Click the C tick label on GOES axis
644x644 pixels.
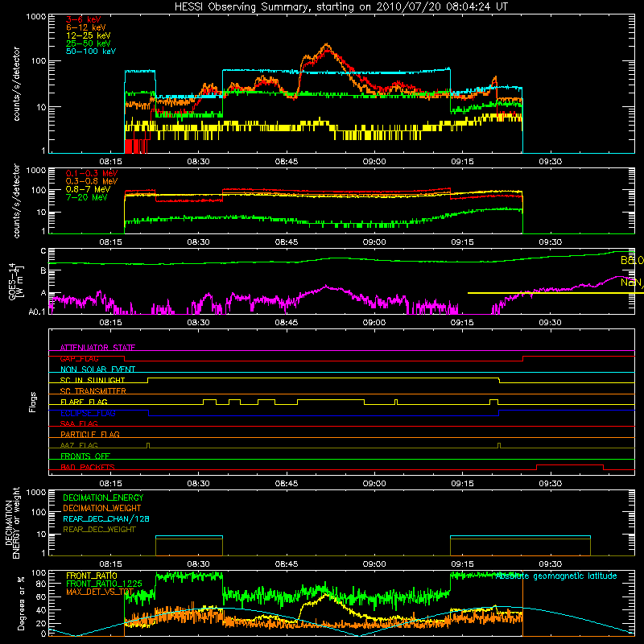coord(43,251)
